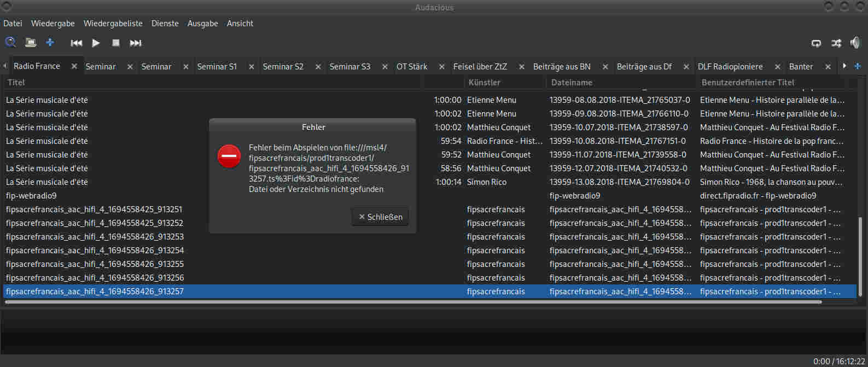
Task: Close the Seminar S1 tab
Action: (252, 67)
